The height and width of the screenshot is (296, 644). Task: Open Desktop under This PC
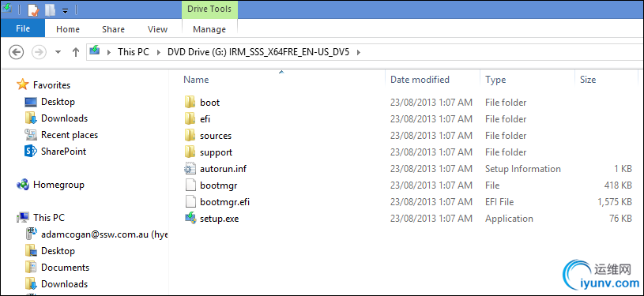[x=58, y=251]
